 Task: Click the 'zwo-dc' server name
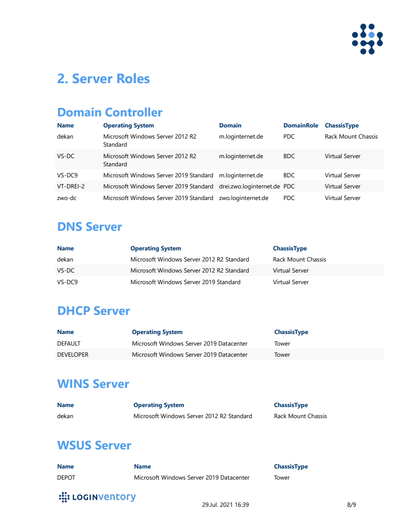(x=67, y=198)
